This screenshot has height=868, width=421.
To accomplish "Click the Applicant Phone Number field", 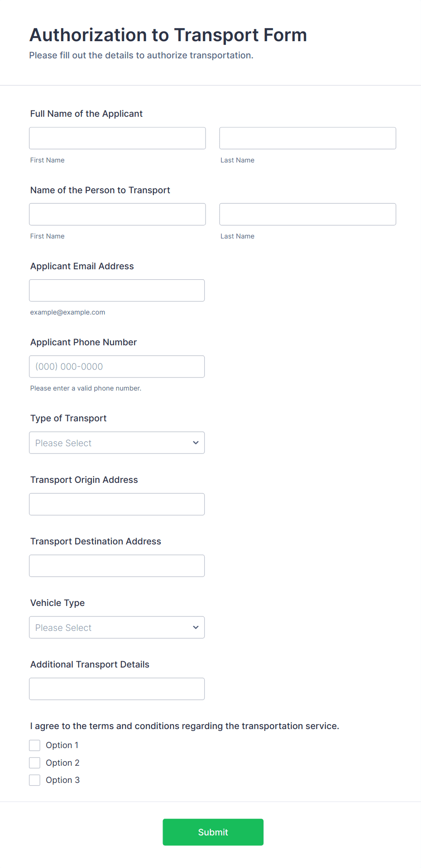I will (x=117, y=367).
